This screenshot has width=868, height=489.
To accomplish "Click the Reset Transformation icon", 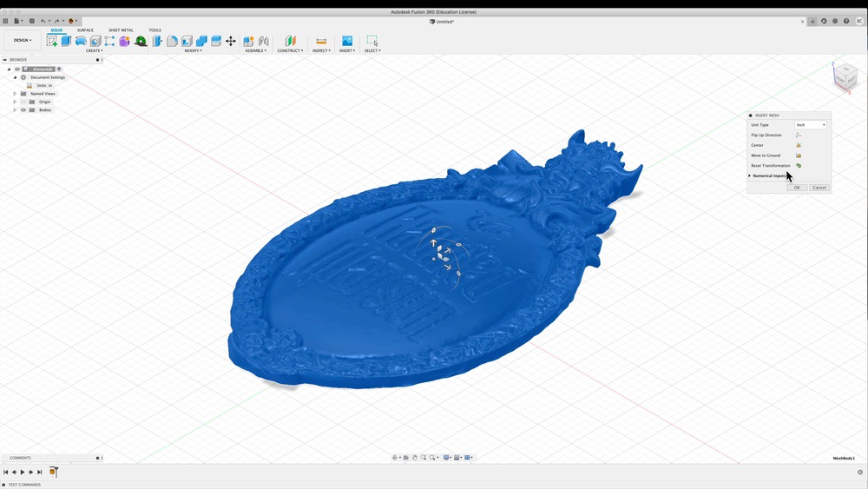I will (x=799, y=166).
